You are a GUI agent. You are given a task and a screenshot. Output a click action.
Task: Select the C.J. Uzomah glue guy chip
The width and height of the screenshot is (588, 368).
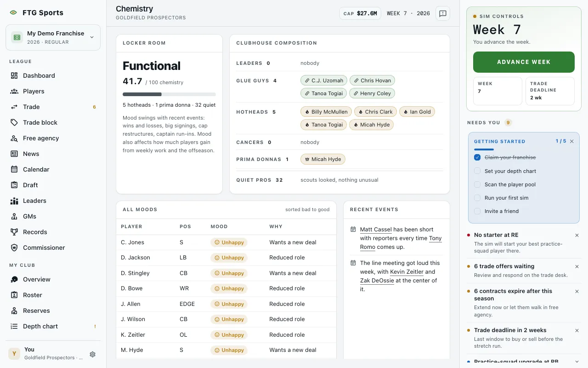pyautogui.click(x=324, y=80)
